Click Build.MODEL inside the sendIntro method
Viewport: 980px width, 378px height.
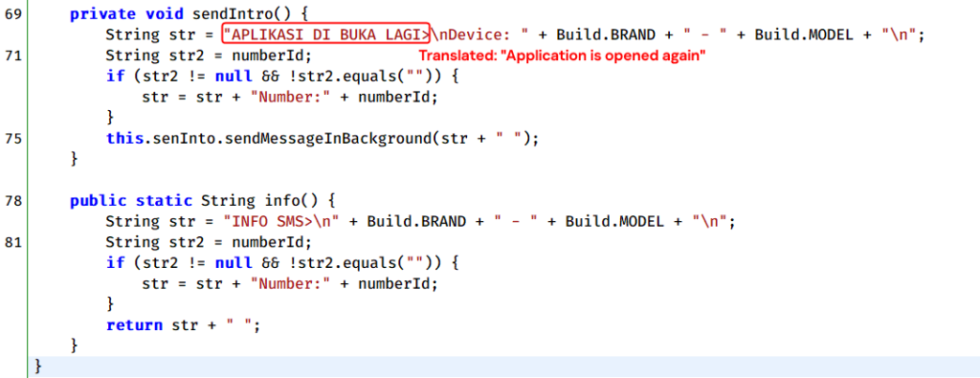803,34
